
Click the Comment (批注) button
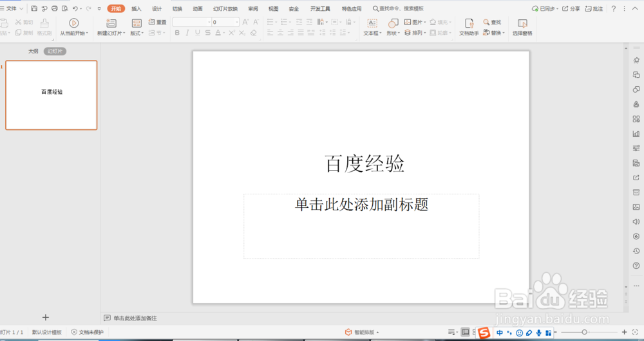click(594, 8)
